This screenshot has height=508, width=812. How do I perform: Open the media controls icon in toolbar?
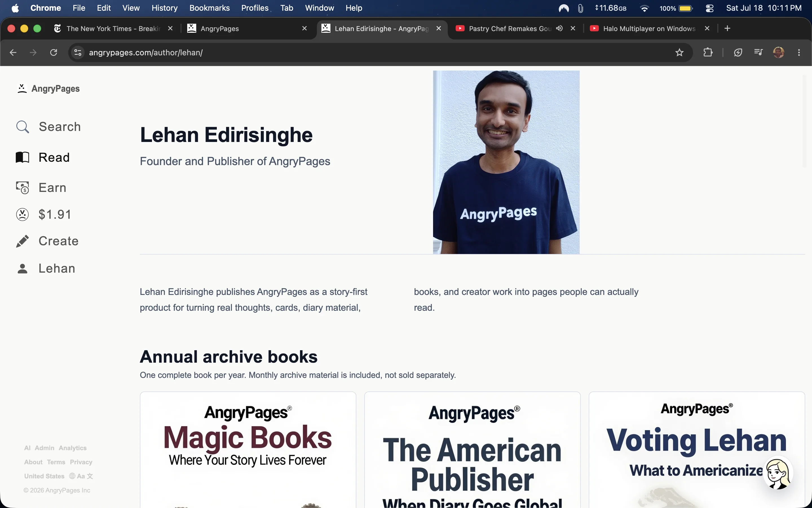coord(758,52)
